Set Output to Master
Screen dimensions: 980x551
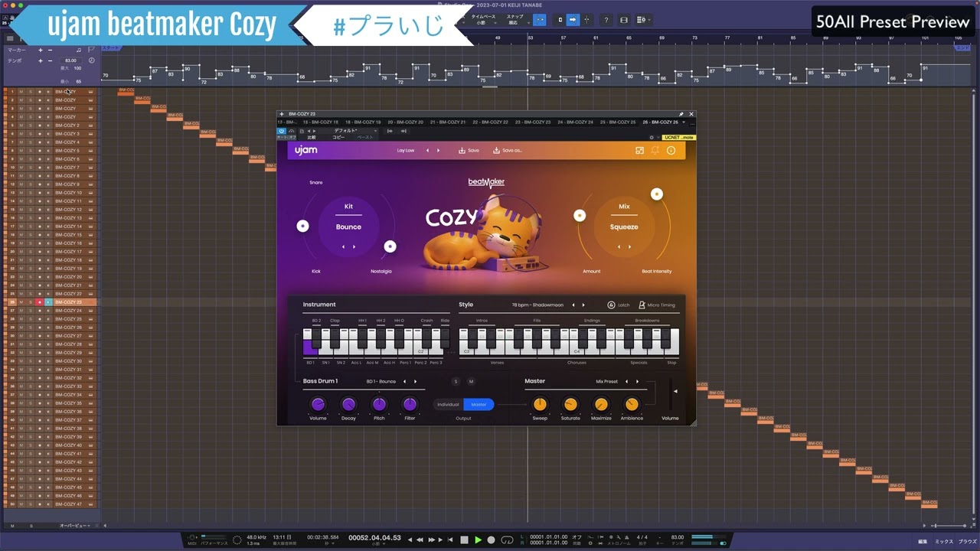479,404
